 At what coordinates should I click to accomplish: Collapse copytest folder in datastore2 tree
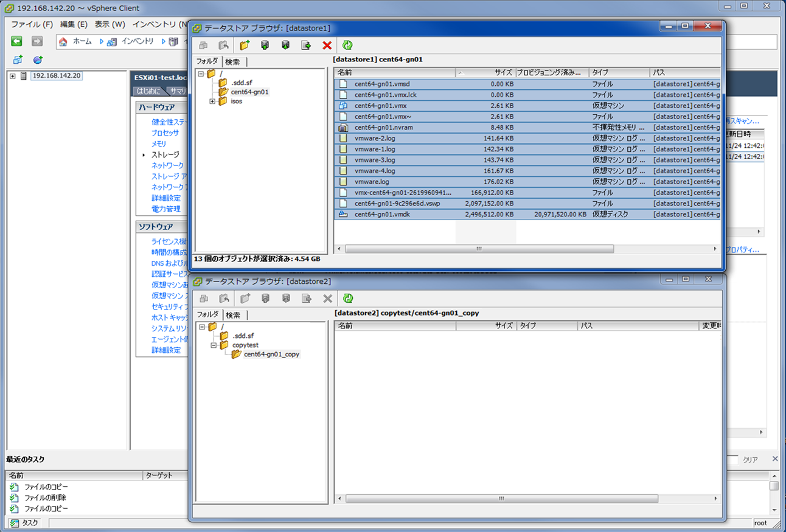click(x=214, y=345)
